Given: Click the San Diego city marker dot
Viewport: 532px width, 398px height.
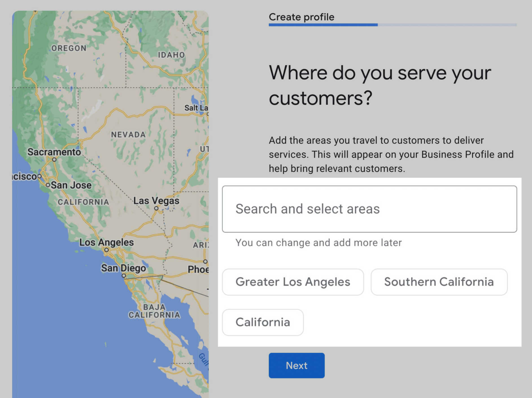Looking at the screenshot, I should 124,275.
